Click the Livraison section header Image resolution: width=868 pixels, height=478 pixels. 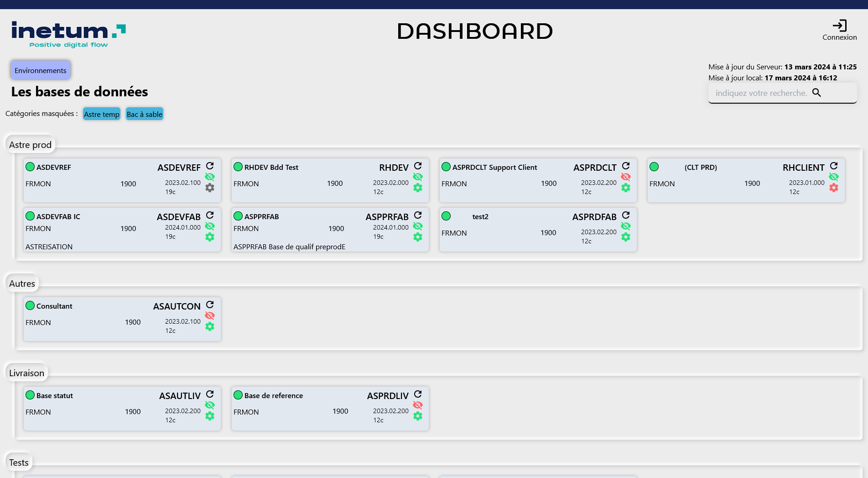click(x=26, y=373)
